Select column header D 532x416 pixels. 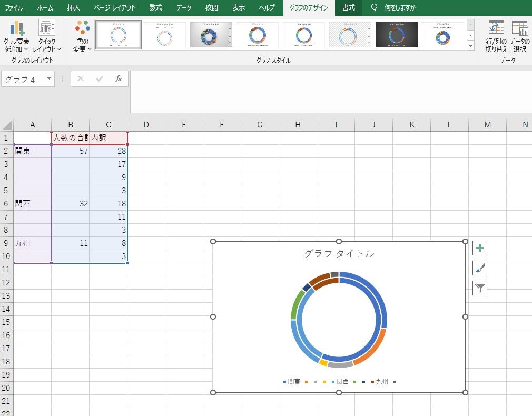point(146,125)
